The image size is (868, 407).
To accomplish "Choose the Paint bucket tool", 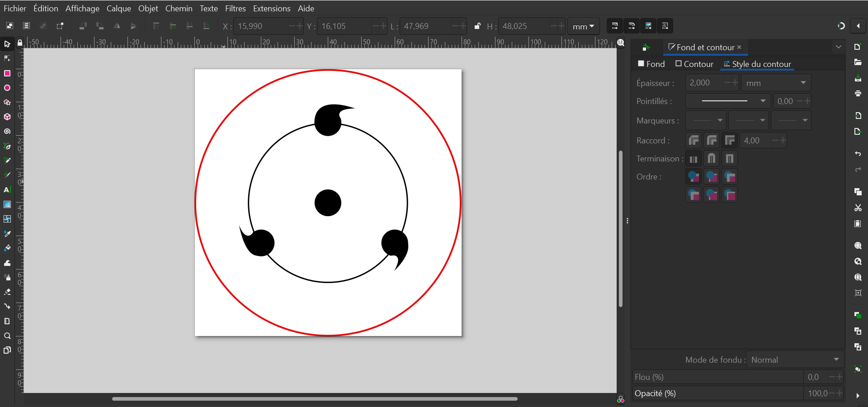I will [x=7, y=248].
